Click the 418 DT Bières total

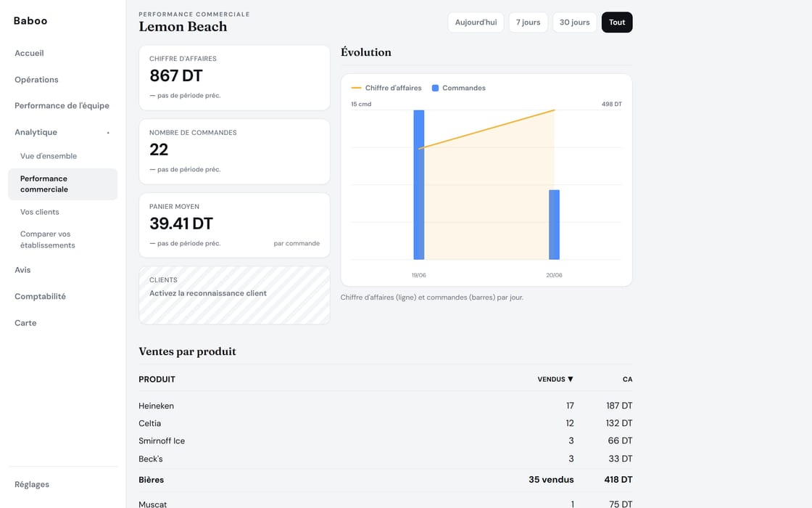click(618, 480)
